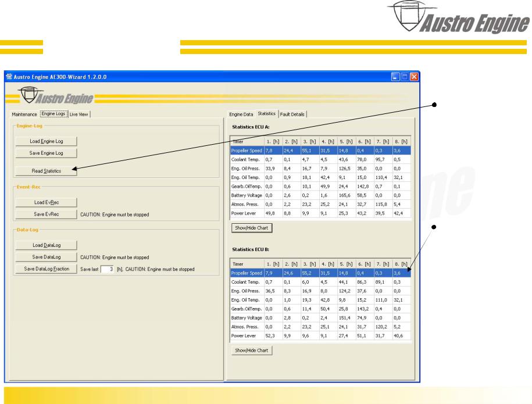Focus the Save last hours input field

click(x=107, y=269)
